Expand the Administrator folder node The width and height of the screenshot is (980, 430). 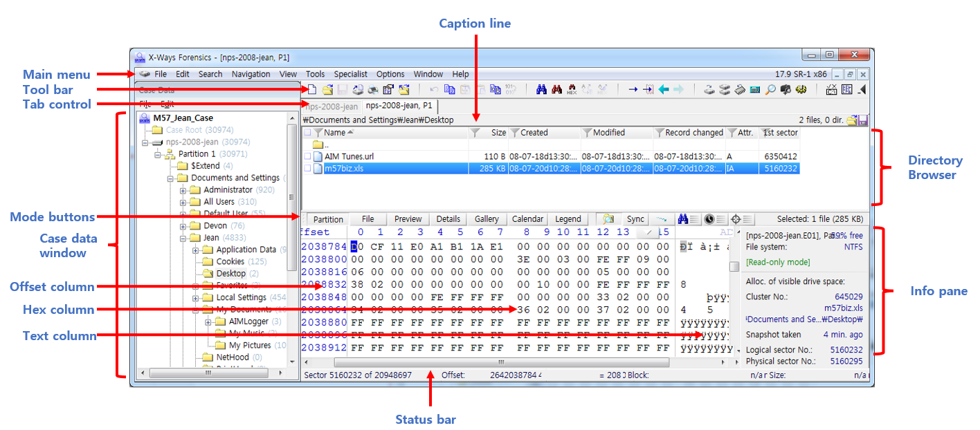[183, 190]
